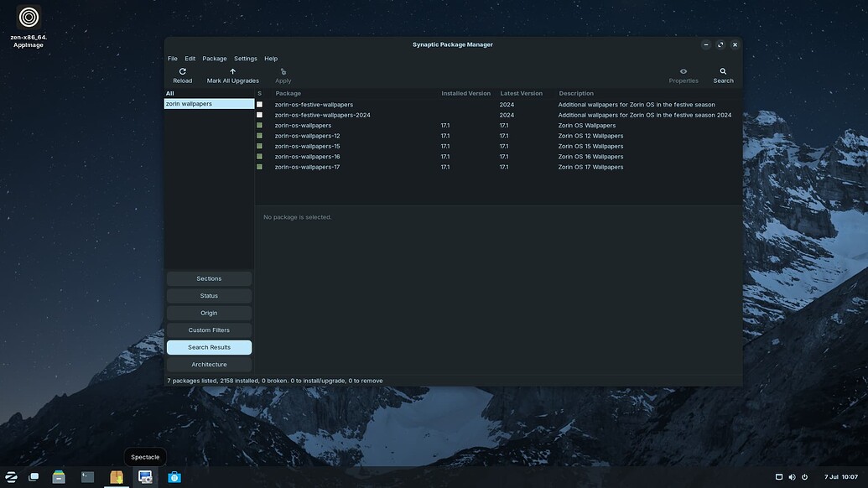Open the File menu
Viewport: 868px width, 488px height.
171,58
